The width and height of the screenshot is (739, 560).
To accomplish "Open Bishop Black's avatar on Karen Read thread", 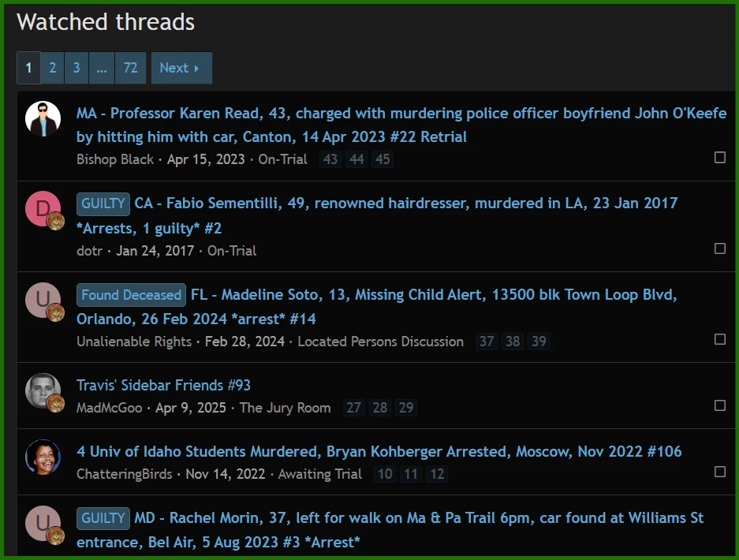I will pyautogui.click(x=43, y=119).
